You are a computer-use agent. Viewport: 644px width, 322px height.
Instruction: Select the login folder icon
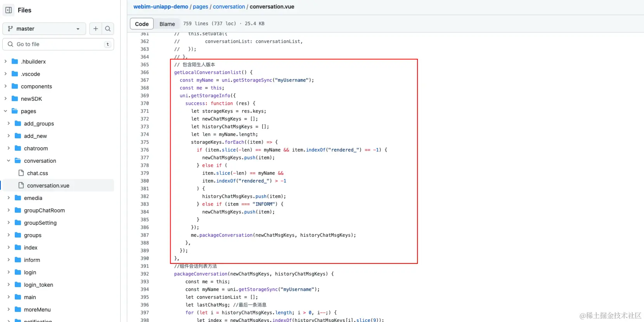18,272
